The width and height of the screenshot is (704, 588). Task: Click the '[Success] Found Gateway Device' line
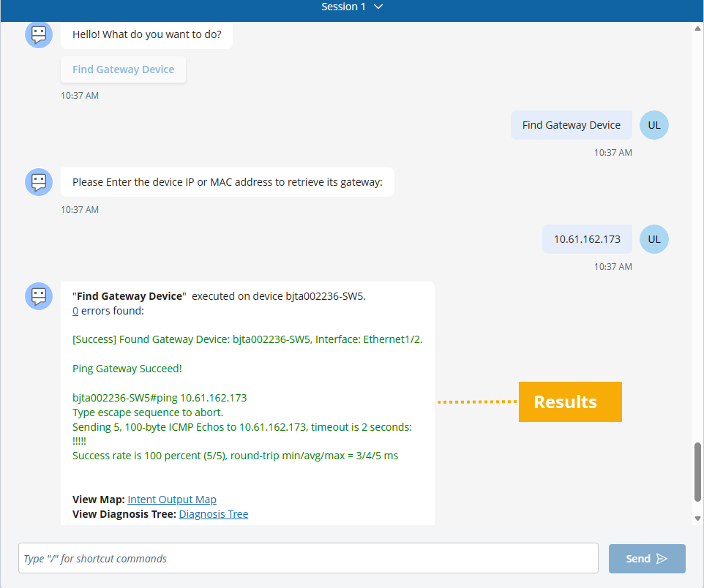pyautogui.click(x=247, y=339)
